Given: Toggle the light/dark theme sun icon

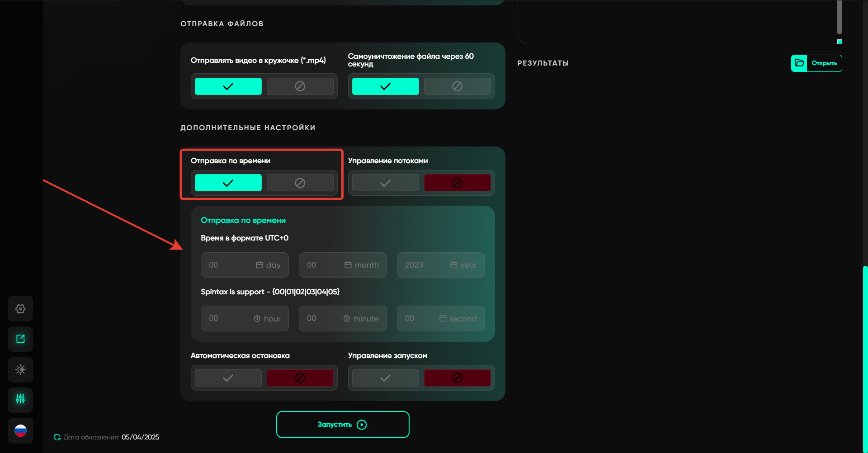Looking at the screenshot, I should coord(20,370).
